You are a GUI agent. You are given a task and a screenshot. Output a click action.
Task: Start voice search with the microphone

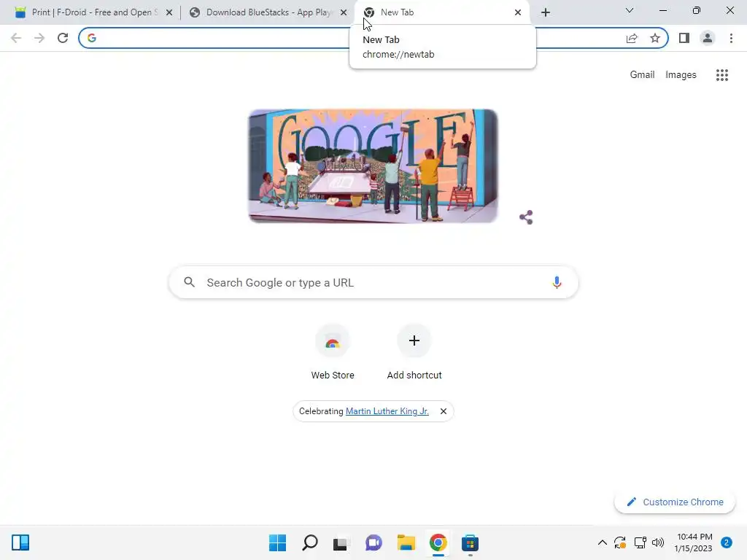pos(557,282)
